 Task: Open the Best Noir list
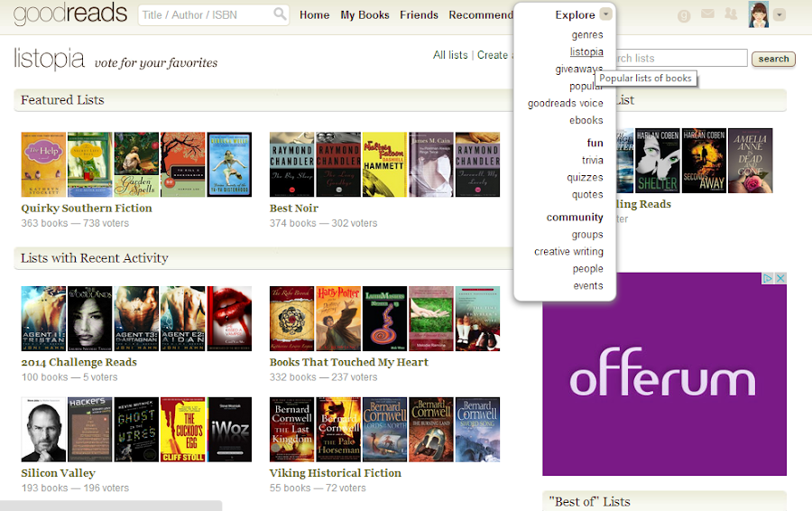click(293, 208)
